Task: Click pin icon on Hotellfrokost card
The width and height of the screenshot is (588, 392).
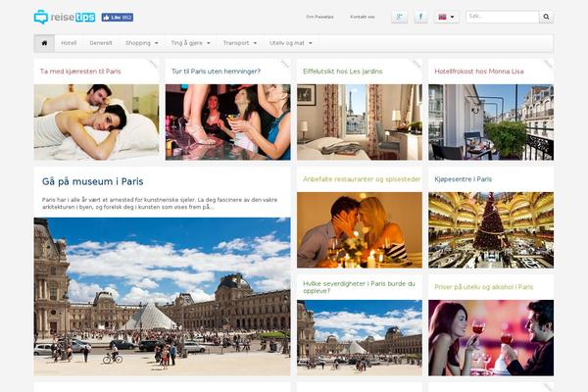Action: 549,64
